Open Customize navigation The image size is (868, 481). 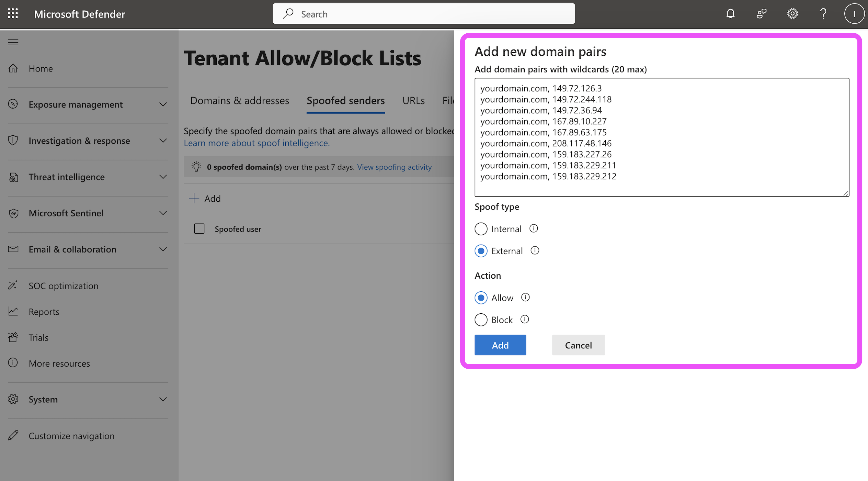[x=71, y=436]
